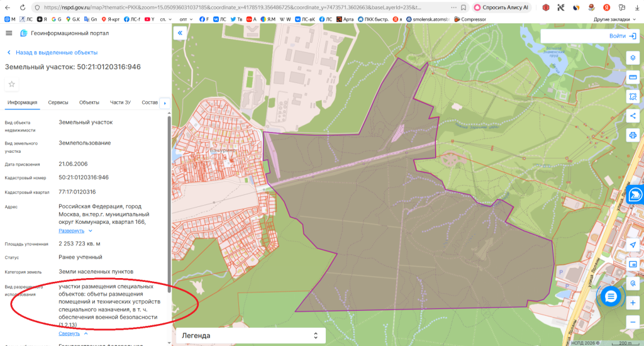Expand the Легенда dropdown
Image resolution: width=644 pixels, height=346 pixels.
[250, 336]
